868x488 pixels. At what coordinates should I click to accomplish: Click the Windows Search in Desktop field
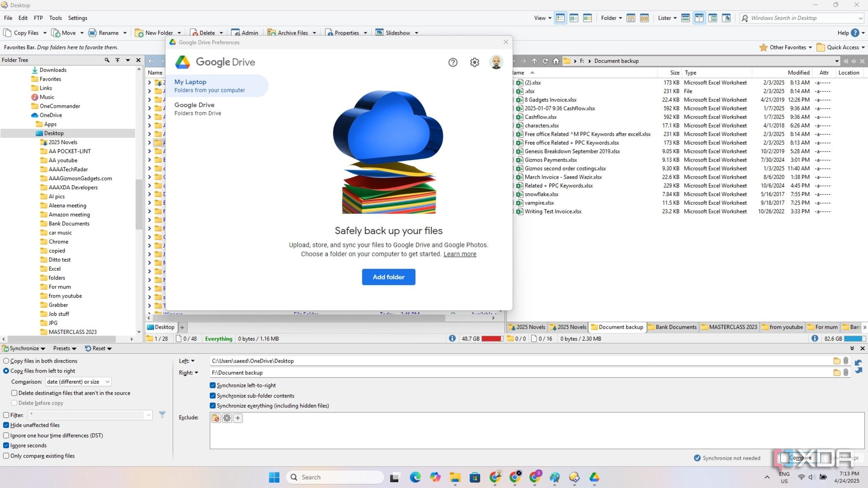[x=801, y=18]
